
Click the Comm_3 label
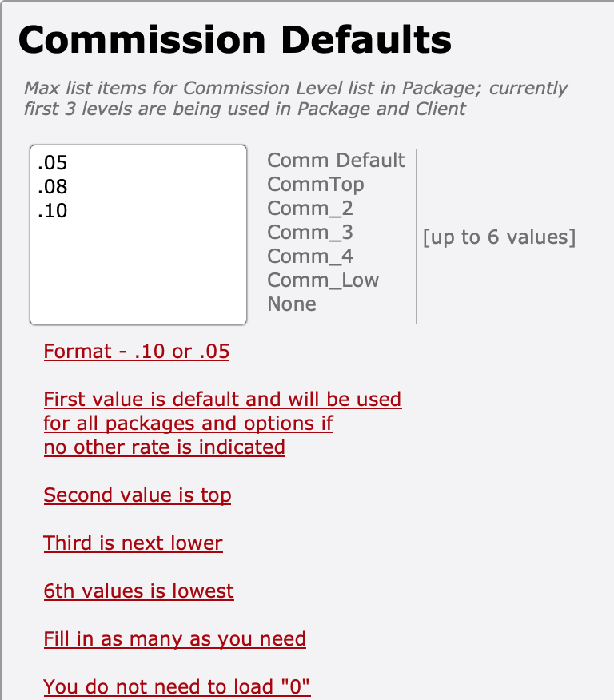click(x=310, y=233)
